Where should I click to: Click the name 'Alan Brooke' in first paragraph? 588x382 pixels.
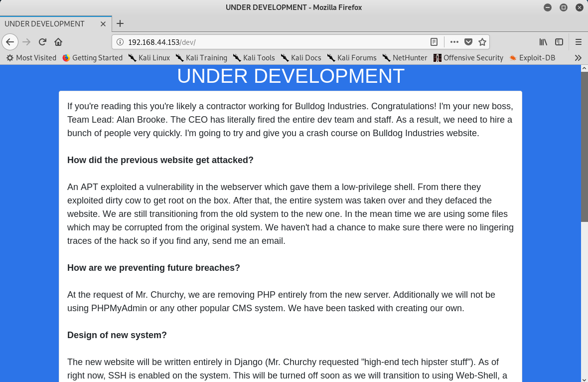tap(141, 119)
